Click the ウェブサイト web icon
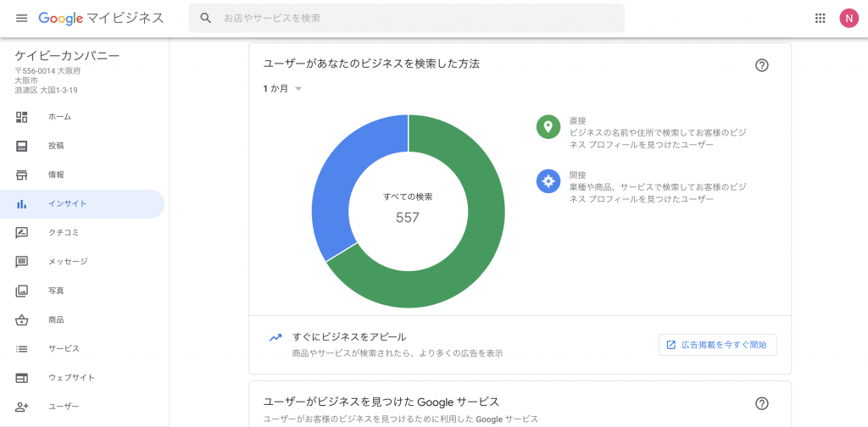Image resolution: width=868 pixels, height=427 pixels. click(21, 378)
